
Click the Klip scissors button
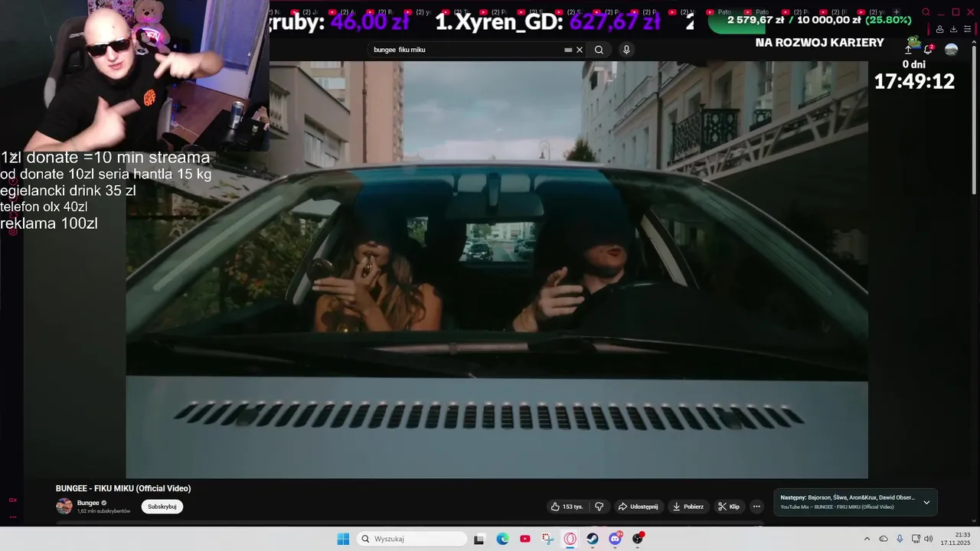(x=729, y=507)
